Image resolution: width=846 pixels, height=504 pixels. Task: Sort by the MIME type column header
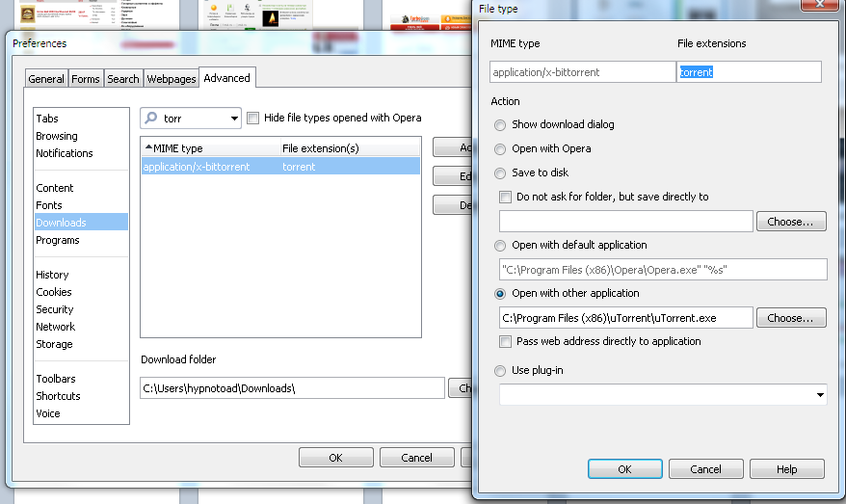point(210,148)
